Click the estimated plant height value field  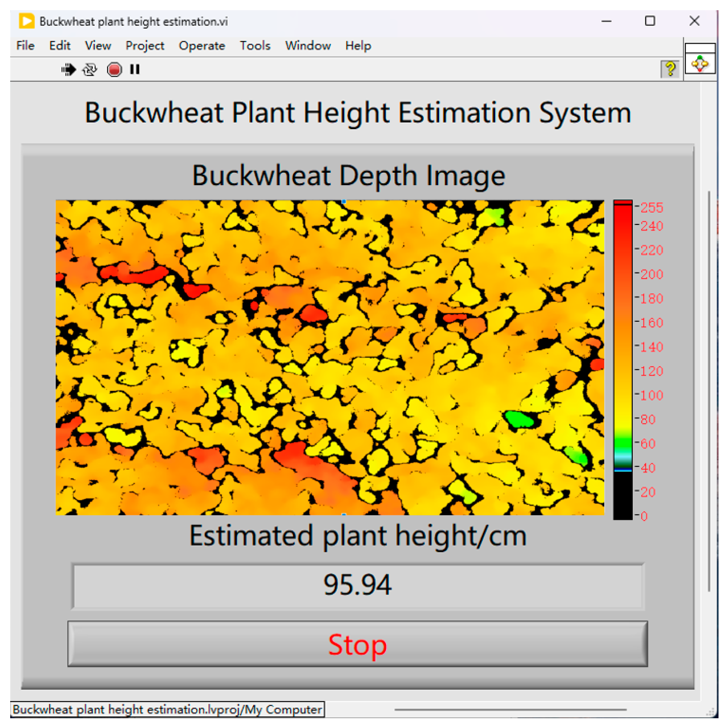coord(358,586)
